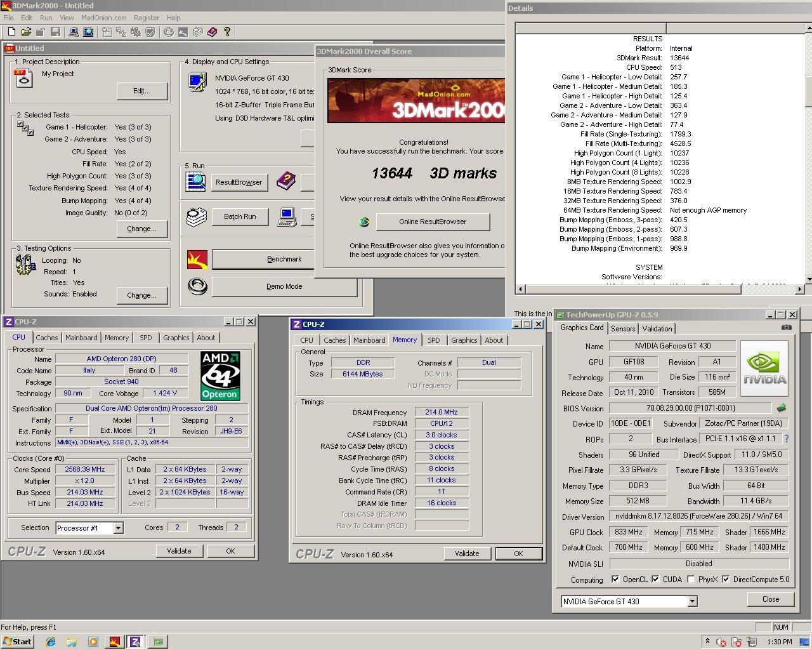
Task: Click the help book icon in Run section
Action: [286, 182]
